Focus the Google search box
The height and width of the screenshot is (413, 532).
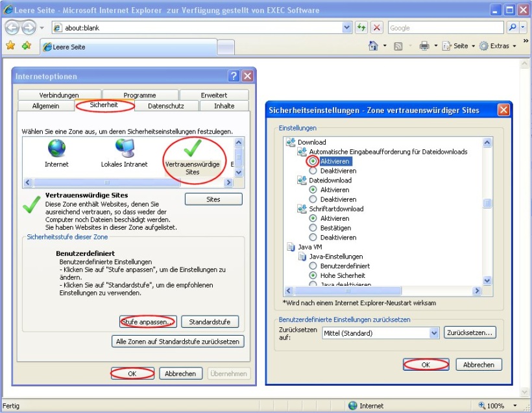tap(446, 27)
